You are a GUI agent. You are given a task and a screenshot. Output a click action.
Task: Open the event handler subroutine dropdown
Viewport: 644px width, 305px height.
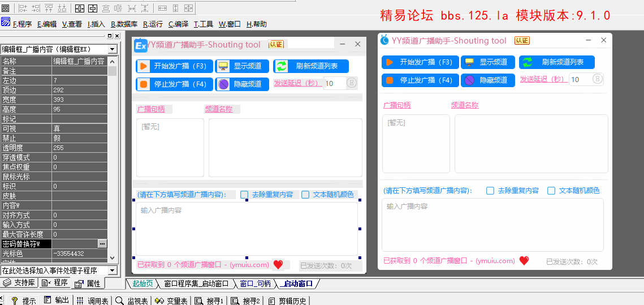(x=113, y=270)
